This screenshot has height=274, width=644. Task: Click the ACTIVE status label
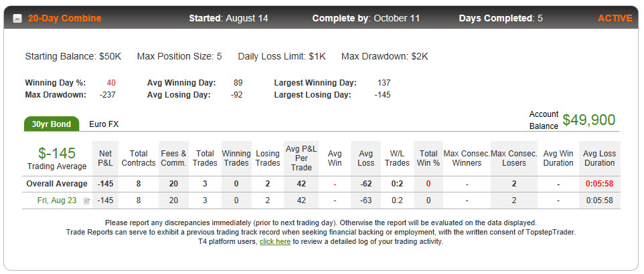tap(615, 19)
